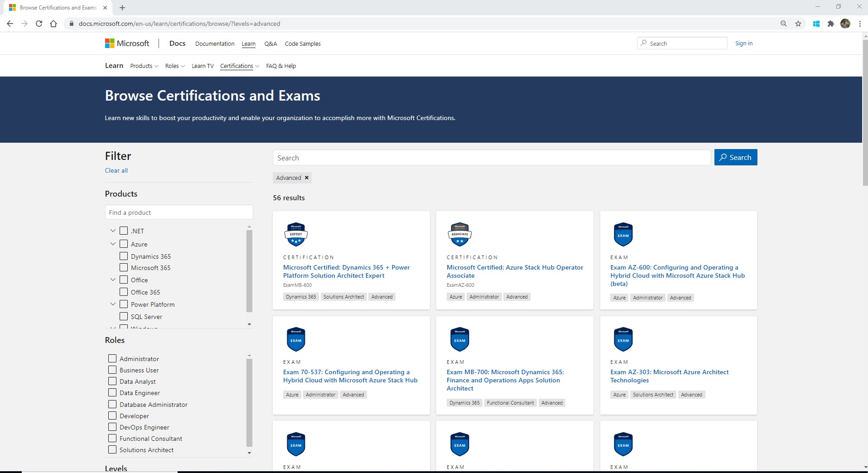The width and height of the screenshot is (868, 473).
Task: Open the Chrome three-dot menu
Action: point(860,24)
